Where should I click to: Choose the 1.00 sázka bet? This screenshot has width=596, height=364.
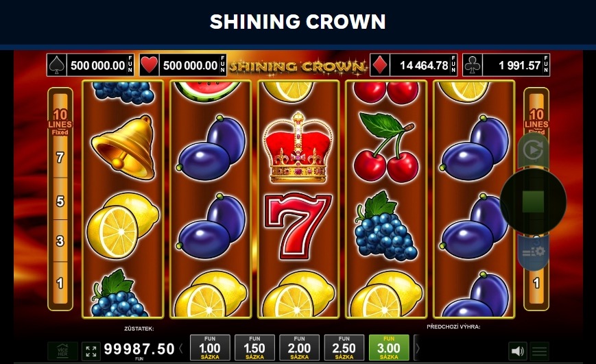(210, 348)
